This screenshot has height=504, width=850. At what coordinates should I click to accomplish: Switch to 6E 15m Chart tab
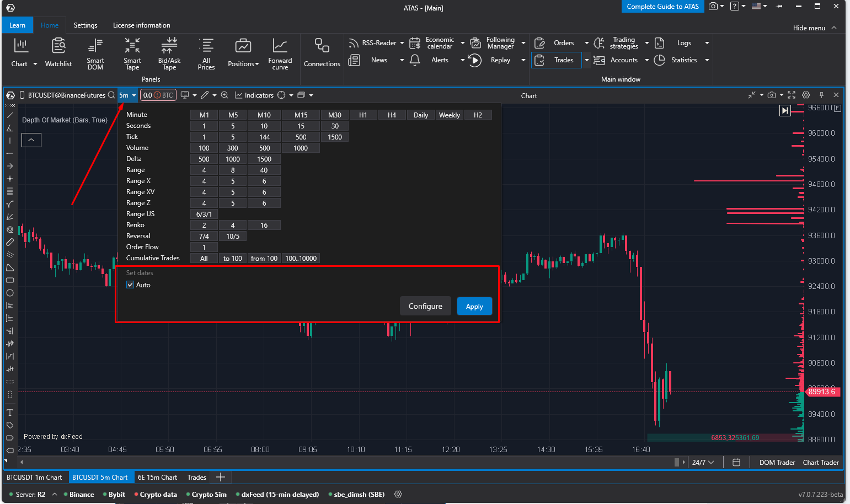[x=157, y=478]
